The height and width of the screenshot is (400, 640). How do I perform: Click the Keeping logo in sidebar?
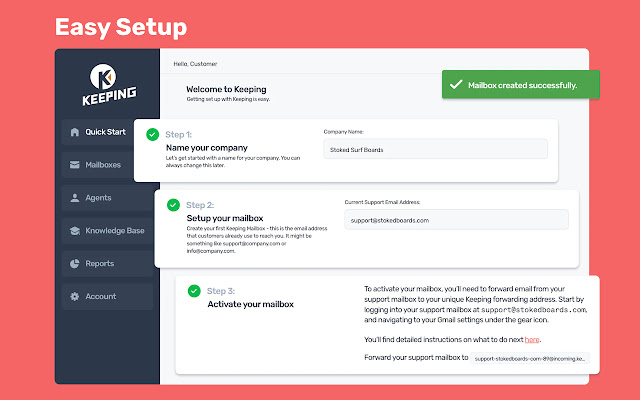109,84
